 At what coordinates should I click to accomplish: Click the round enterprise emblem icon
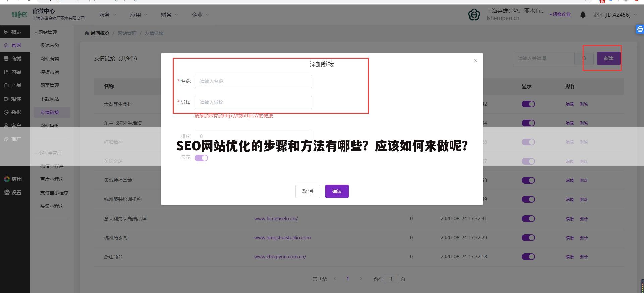[x=474, y=15]
